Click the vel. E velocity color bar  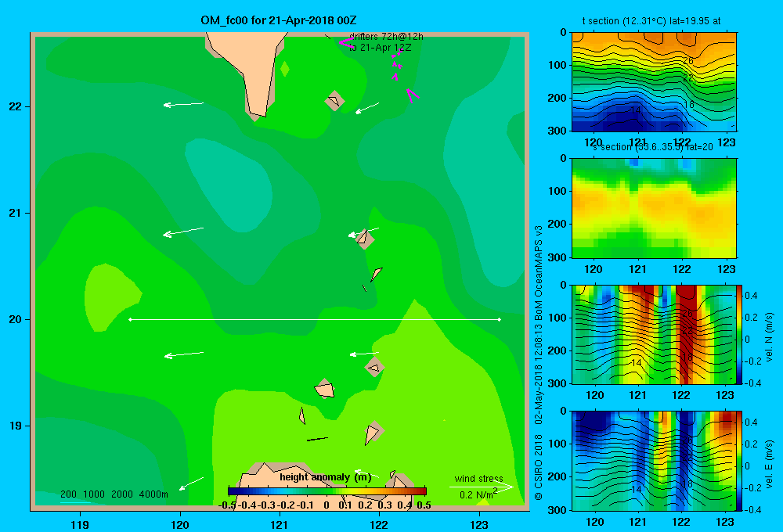[739, 461]
